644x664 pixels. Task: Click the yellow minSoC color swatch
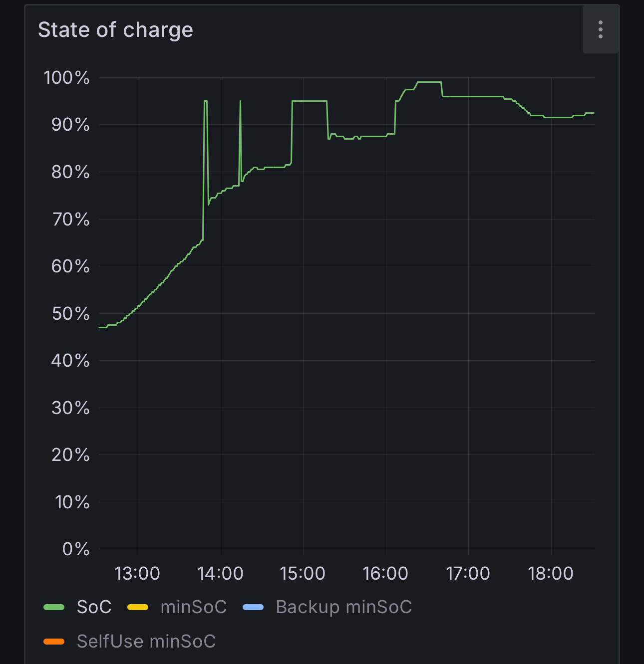pos(138,607)
